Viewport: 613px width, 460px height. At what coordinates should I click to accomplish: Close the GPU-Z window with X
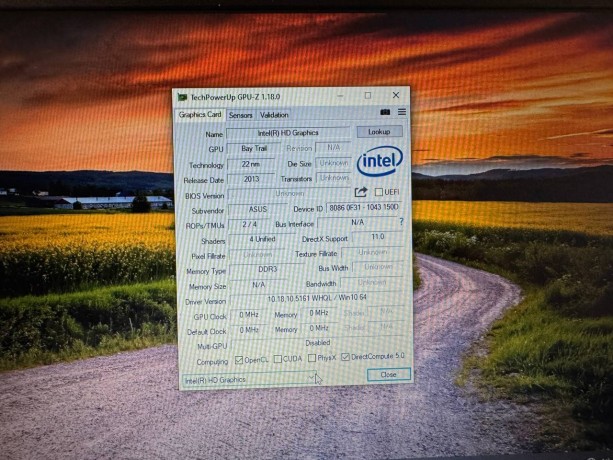coord(396,95)
